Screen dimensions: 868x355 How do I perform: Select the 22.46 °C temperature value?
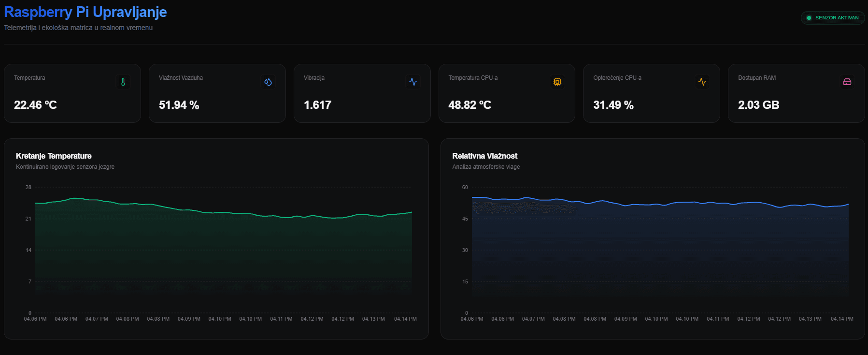pyautogui.click(x=35, y=105)
